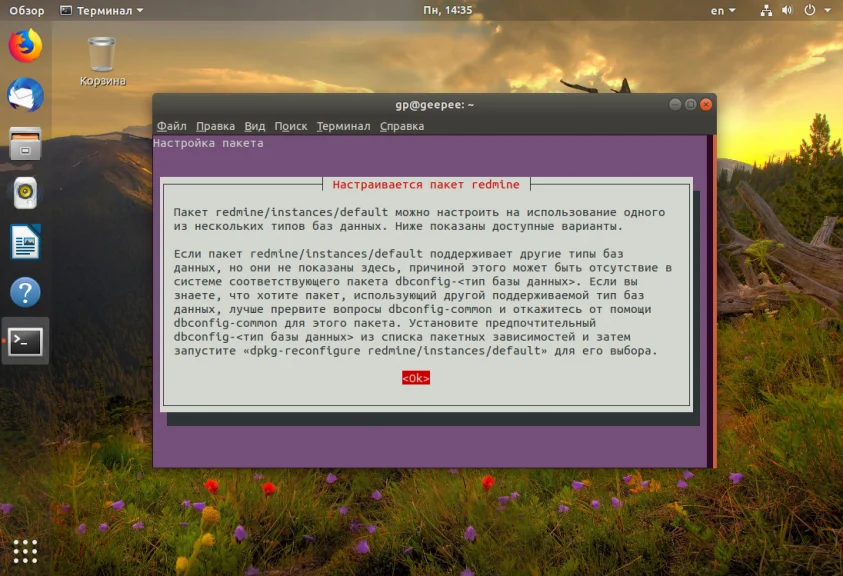The width and height of the screenshot is (843, 576).
Task: Open the en keyboard layout dropdown
Action: click(723, 10)
